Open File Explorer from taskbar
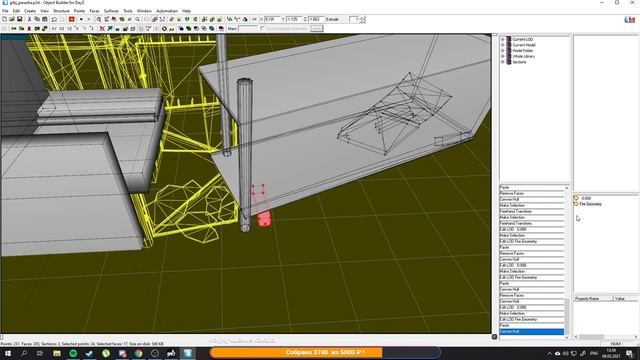This screenshot has height=360, width=640. pos(57,353)
